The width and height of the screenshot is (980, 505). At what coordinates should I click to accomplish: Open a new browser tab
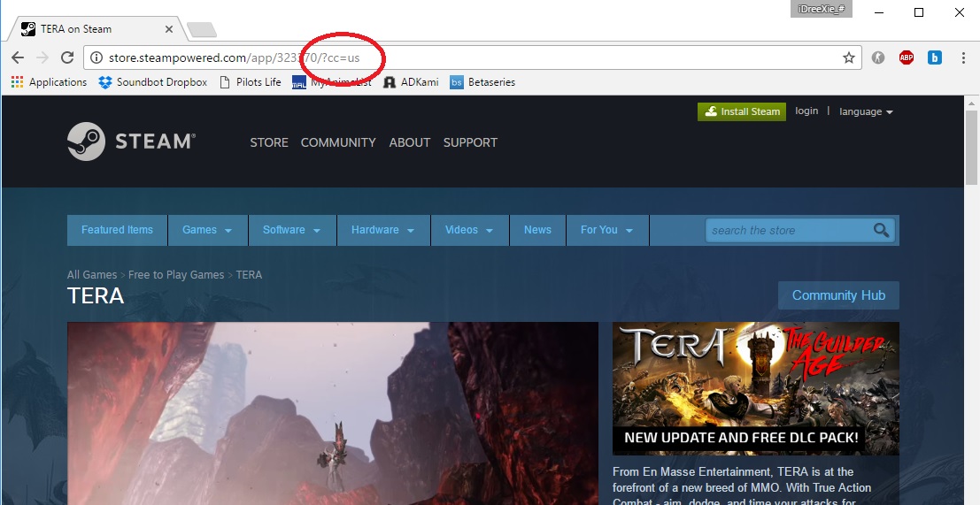(x=201, y=29)
